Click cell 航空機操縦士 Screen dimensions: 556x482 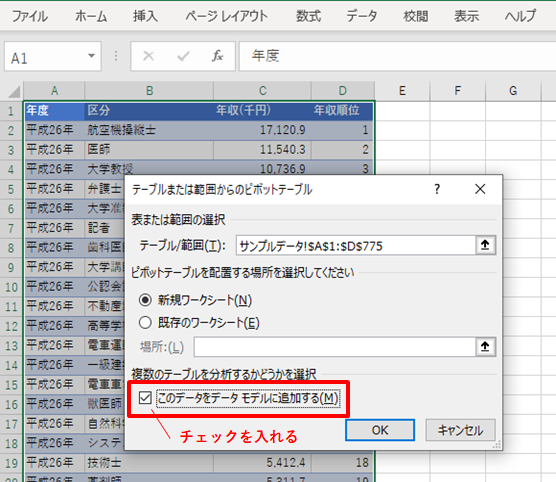pos(149,130)
